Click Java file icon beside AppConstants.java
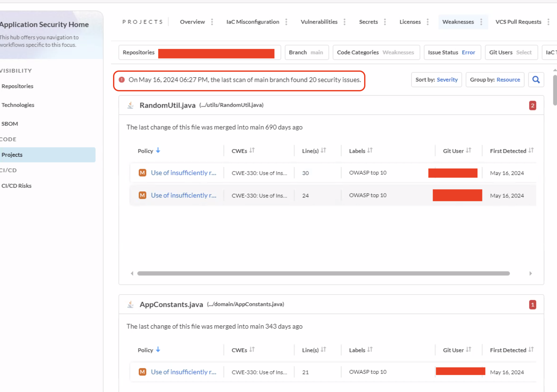The image size is (557, 392). click(131, 304)
